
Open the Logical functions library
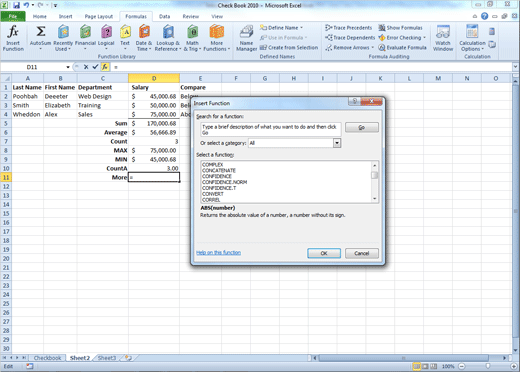(106, 38)
